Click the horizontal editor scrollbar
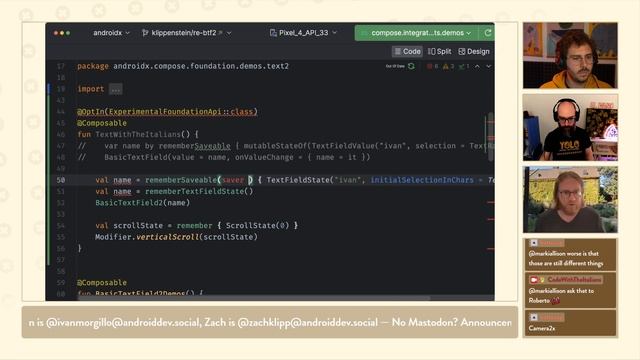This screenshot has width=640, height=360. pyautogui.click(x=253, y=298)
